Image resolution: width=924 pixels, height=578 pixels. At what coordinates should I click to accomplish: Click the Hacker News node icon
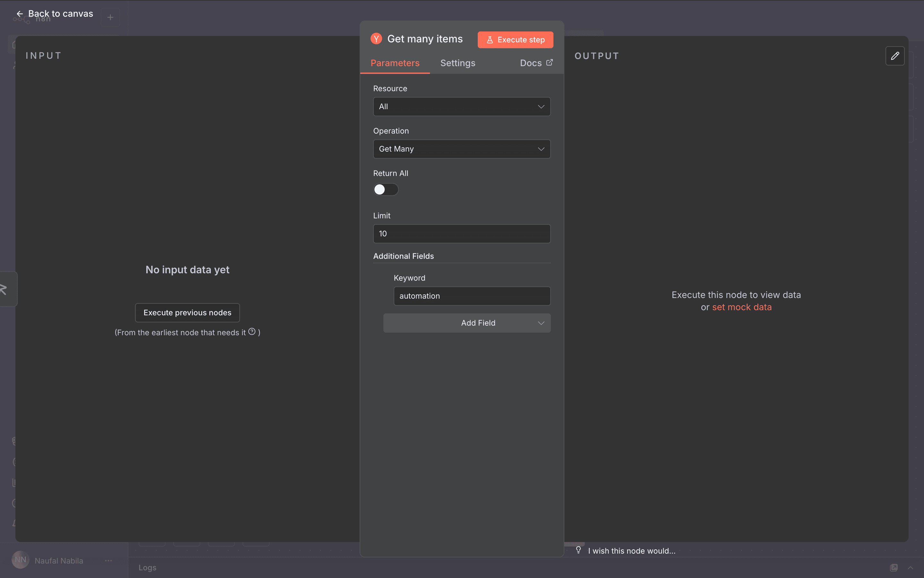376,39
